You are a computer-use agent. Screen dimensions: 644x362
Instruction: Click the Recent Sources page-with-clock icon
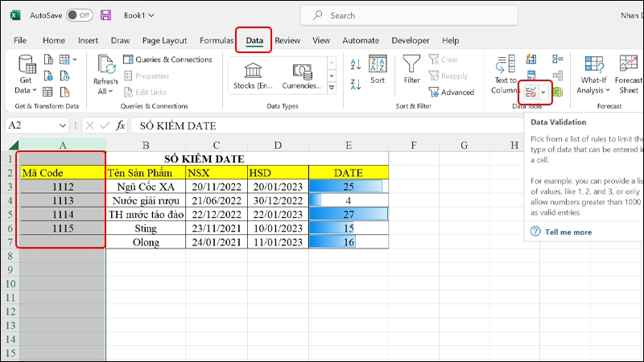tap(64, 76)
